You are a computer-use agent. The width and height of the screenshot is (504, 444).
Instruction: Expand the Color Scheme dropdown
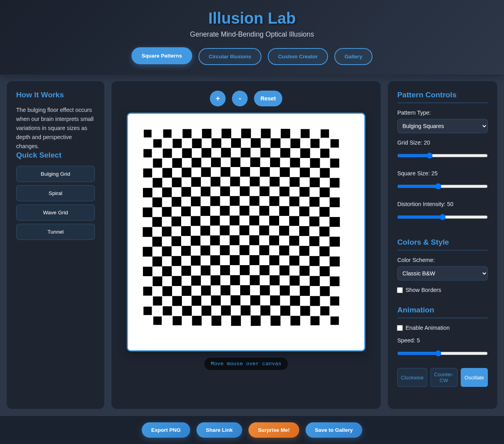(442, 273)
